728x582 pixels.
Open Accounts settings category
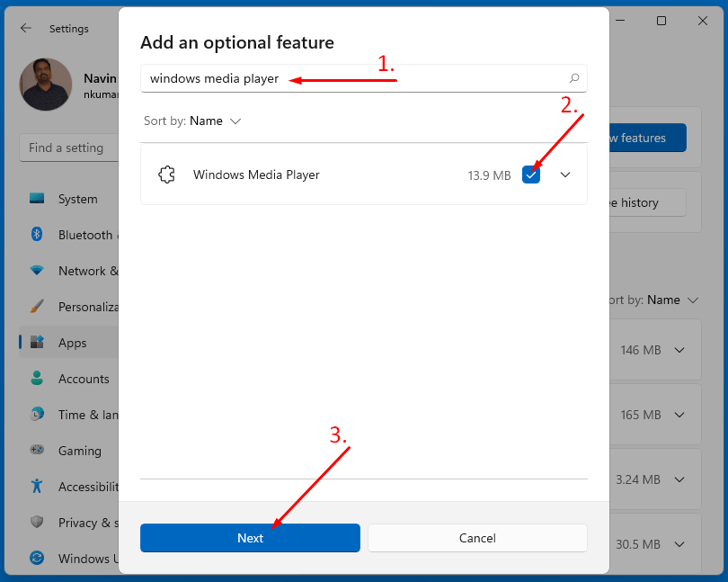click(x=68, y=379)
